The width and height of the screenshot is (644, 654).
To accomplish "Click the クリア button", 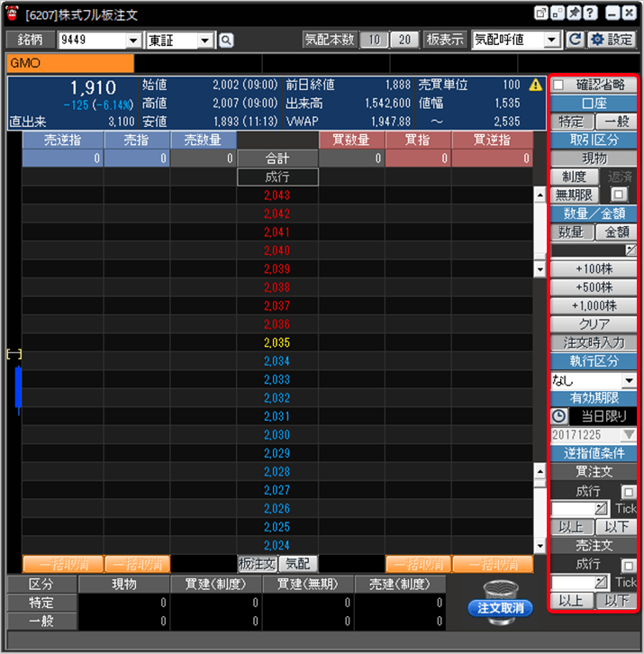I will [593, 323].
